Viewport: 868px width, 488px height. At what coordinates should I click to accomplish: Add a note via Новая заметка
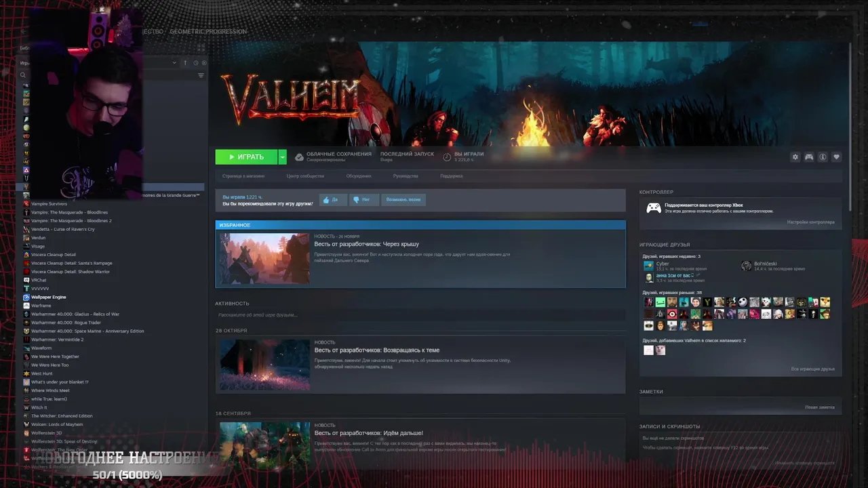pyautogui.click(x=819, y=407)
